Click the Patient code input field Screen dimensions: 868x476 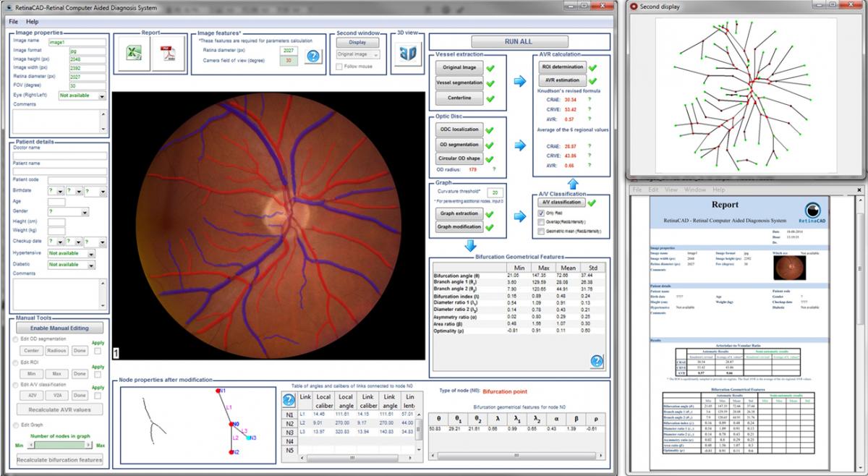click(x=77, y=179)
